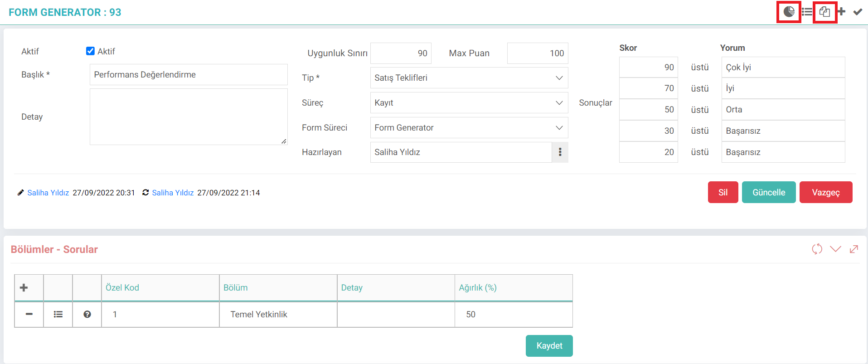This screenshot has height=364, width=868.
Task: Click the Kaydet button
Action: [x=549, y=346]
